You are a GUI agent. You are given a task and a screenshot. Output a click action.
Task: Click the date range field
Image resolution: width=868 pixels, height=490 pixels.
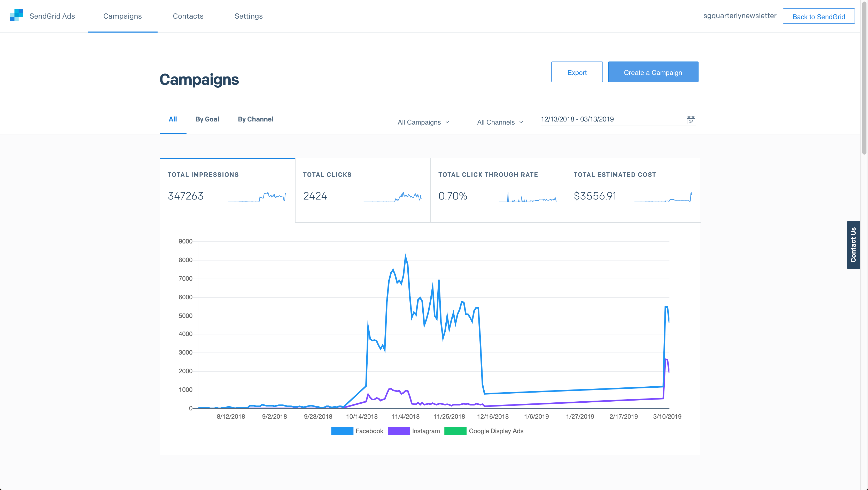click(x=578, y=119)
